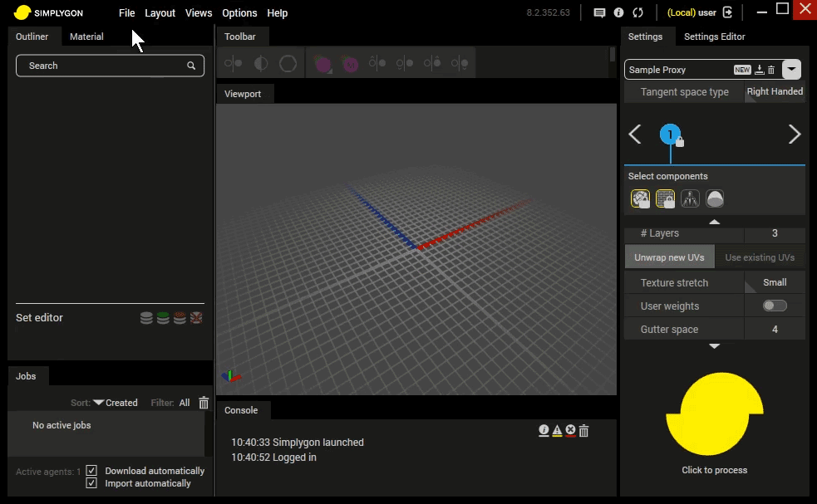The height and width of the screenshot is (504, 817).
Task: Toggle info messages filter in Console
Action: click(544, 431)
